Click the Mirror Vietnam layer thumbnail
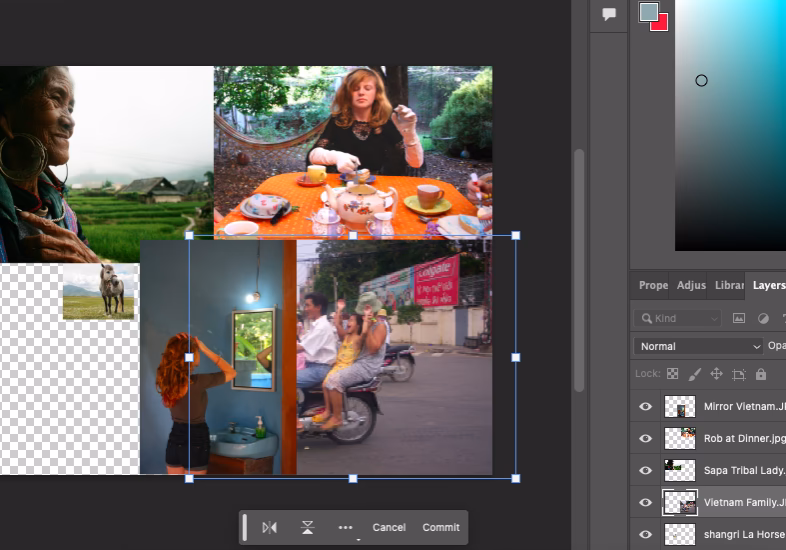This screenshot has height=550, width=786. click(680, 407)
